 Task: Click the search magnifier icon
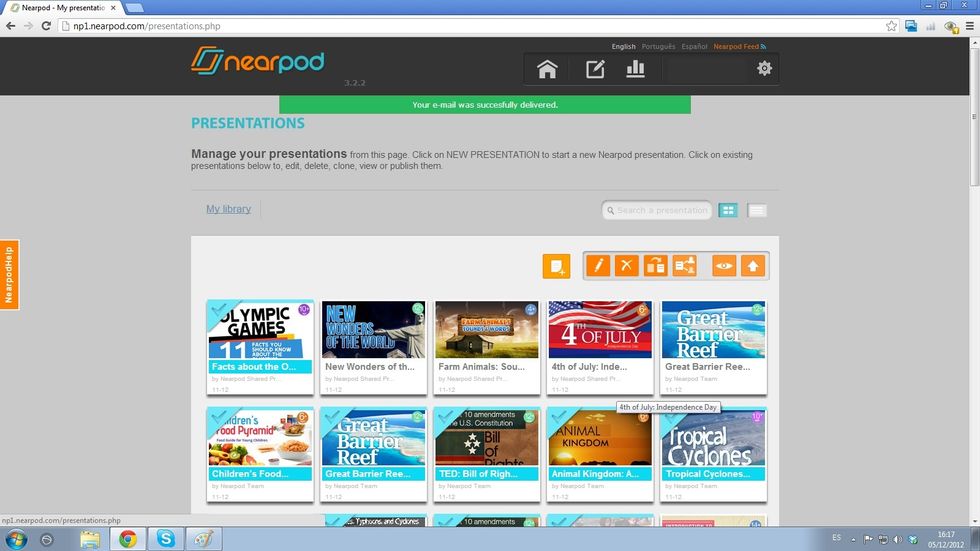click(x=611, y=211)
